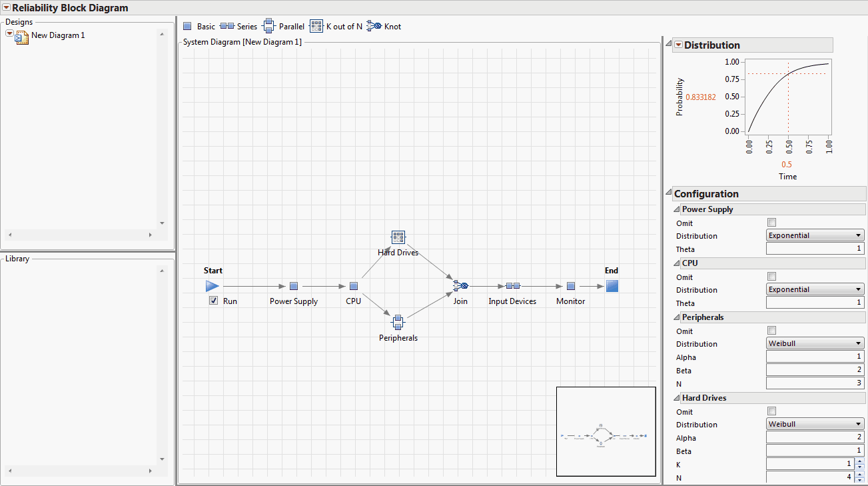Select the K out of N tool

click(x=316, y=25)
